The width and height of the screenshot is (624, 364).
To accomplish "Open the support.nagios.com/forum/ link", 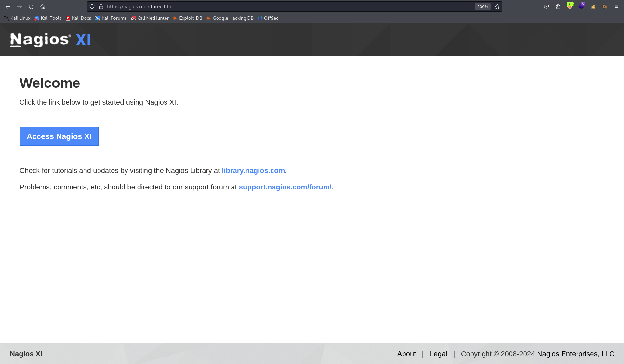I will pos(285,187).
